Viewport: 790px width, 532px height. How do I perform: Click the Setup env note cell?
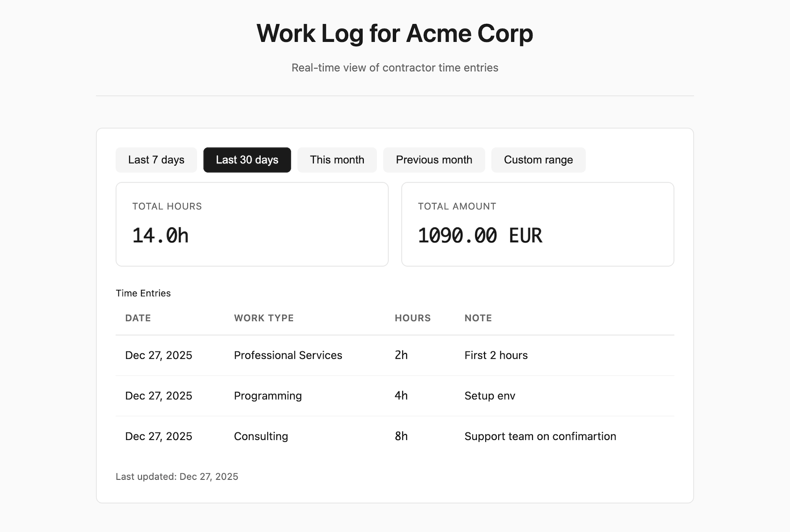coord(490,396)
